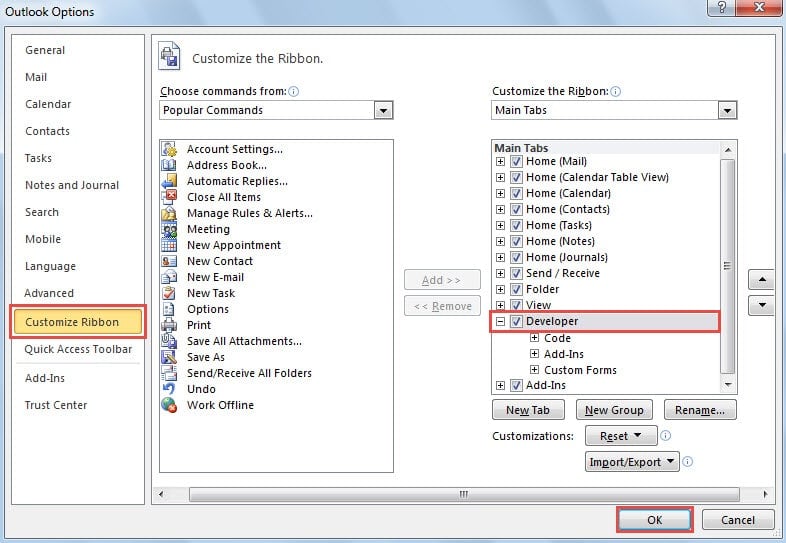
Task: Click the Save All Attachments icon
Action: 169,341
